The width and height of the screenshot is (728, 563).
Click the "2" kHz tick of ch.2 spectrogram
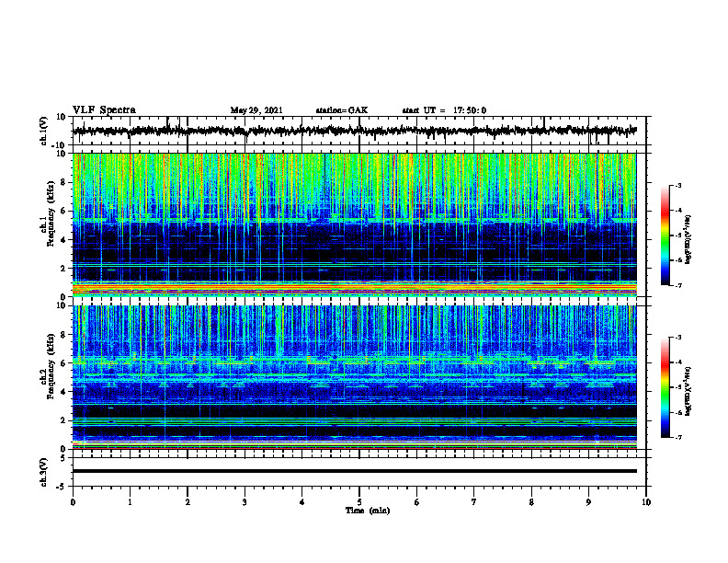point(63,420)
